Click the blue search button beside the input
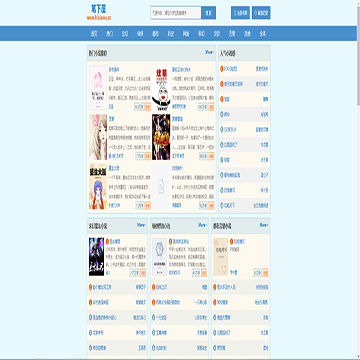 click(209, 13)
